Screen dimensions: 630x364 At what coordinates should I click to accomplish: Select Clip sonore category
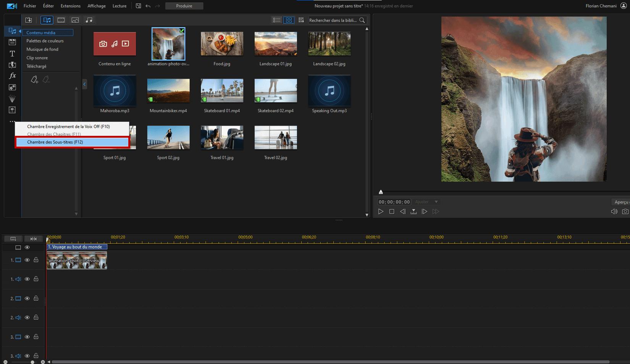[37, 58]
